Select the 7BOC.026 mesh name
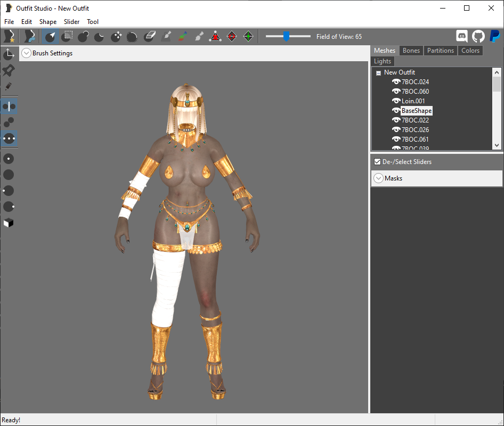The image size is (504, 426). (415, 129)
